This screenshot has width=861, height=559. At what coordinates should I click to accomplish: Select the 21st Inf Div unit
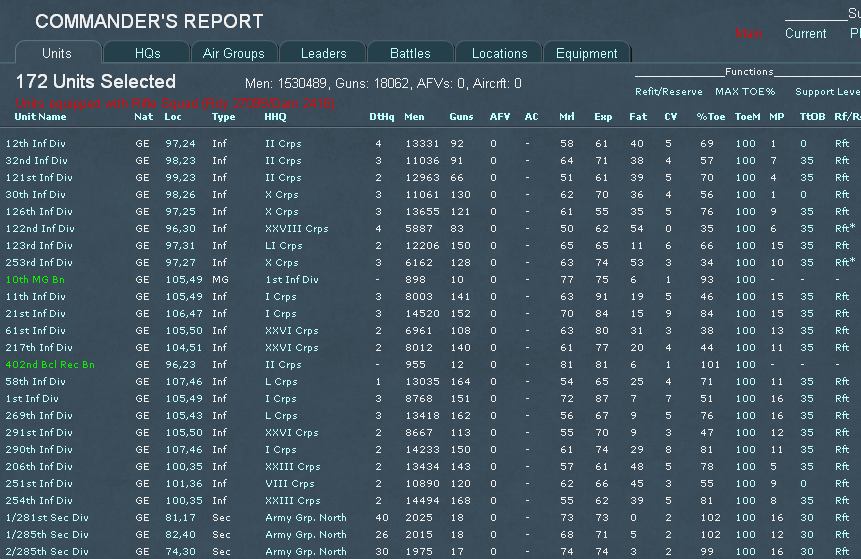36,314
